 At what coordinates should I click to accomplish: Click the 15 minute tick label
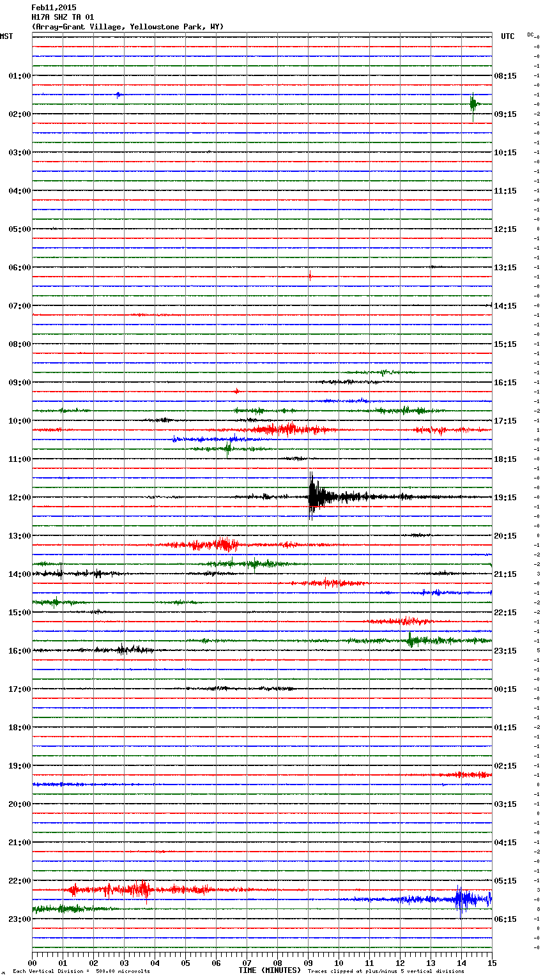tap(492, 963)
